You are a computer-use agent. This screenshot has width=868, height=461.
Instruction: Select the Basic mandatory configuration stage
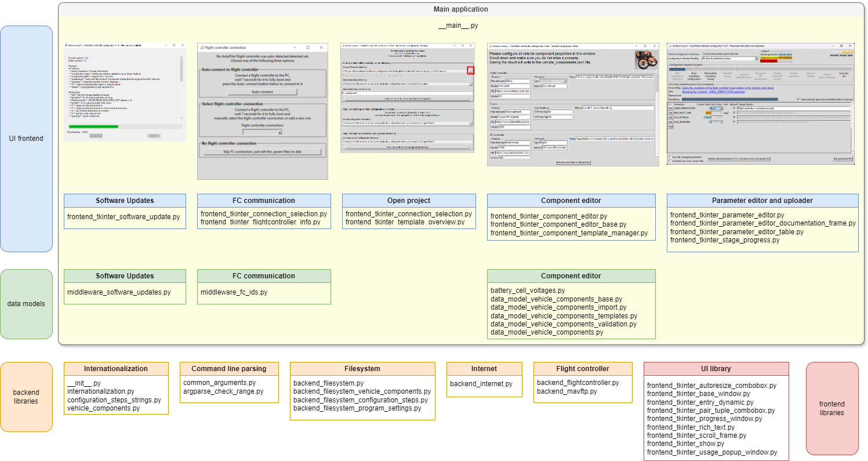pyautogui.click(x=694, y=76)
